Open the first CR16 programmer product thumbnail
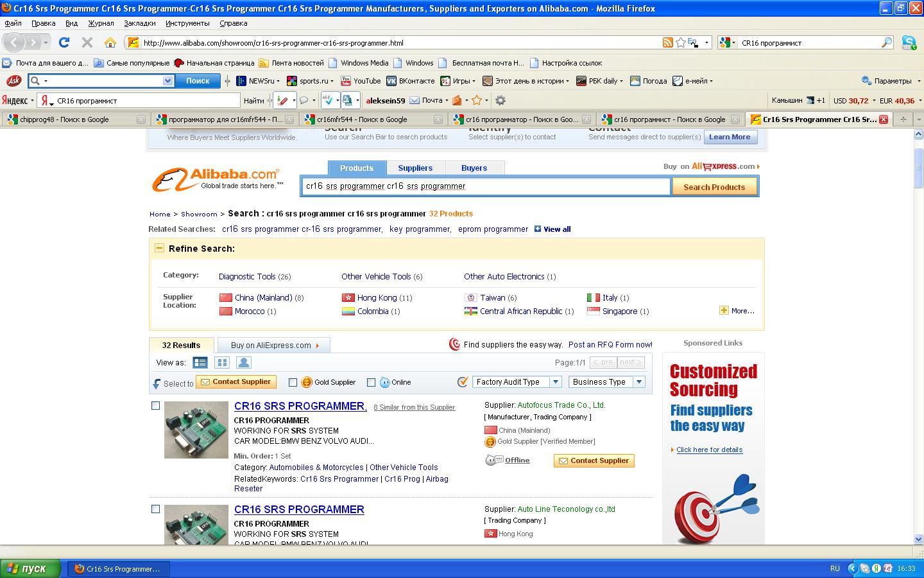This screenshot has width=924, height=578. tap(196, 430)
